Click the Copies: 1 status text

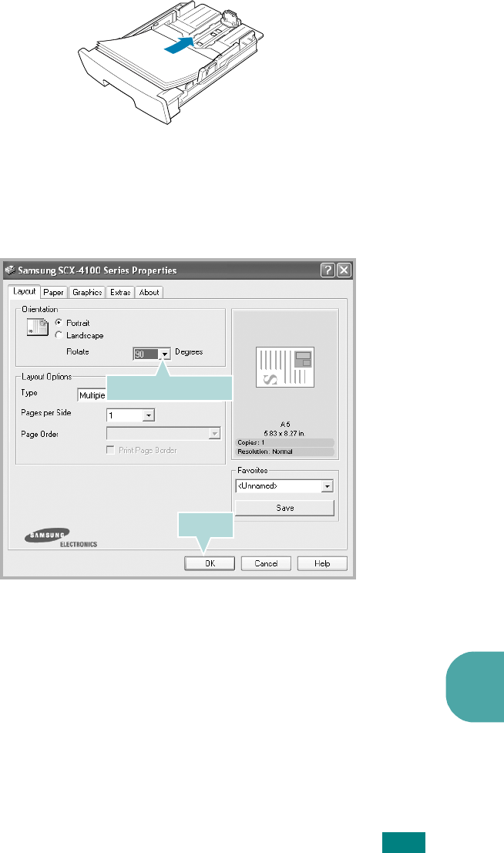251,442
